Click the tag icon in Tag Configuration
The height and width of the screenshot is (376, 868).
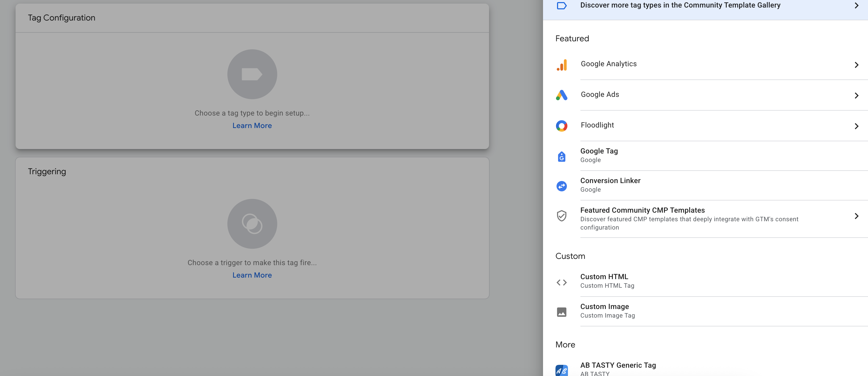252,74
